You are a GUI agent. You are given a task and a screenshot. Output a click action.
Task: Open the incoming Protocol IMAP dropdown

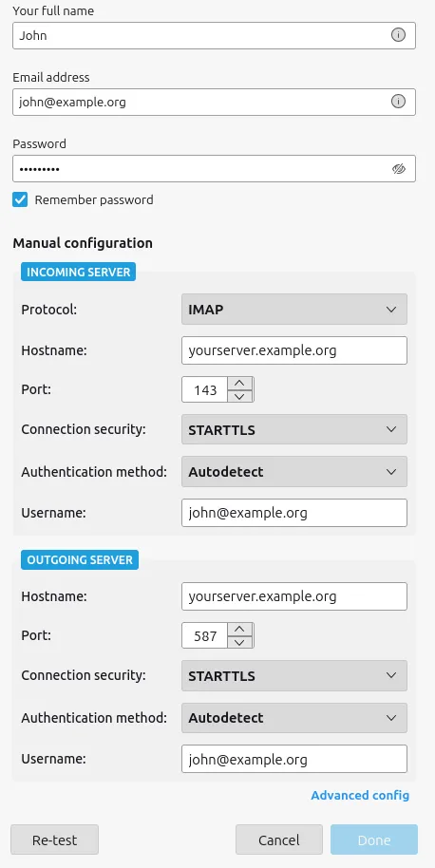click(293, 310)
